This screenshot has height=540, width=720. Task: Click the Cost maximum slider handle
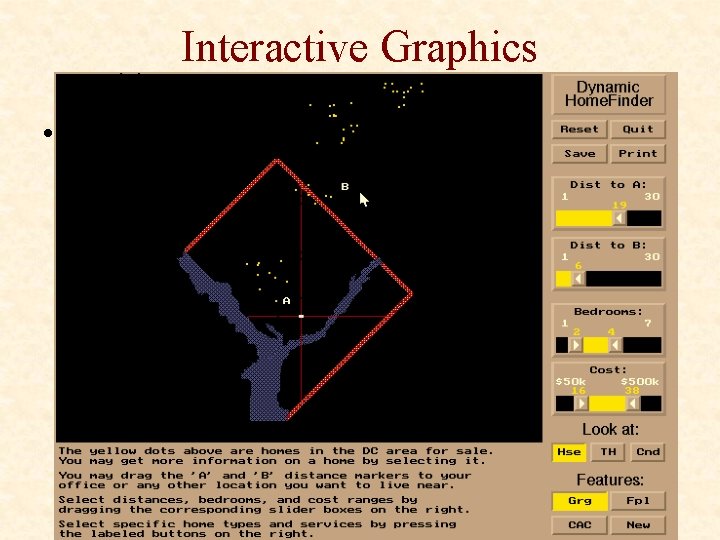633,404
